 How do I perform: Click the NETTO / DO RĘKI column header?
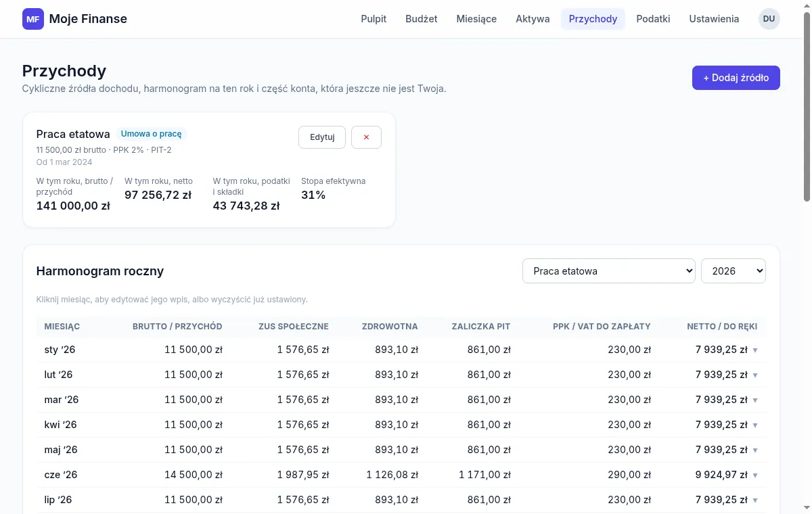click(722, 327)
